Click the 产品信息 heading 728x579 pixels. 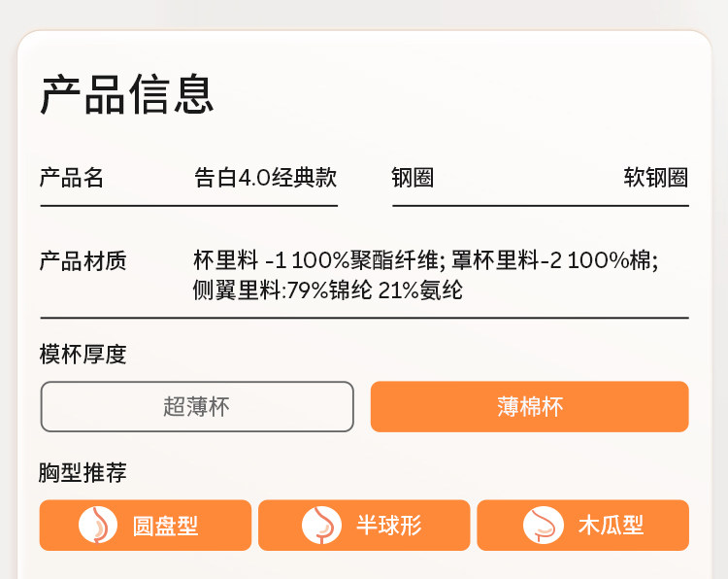coord(127,94)
